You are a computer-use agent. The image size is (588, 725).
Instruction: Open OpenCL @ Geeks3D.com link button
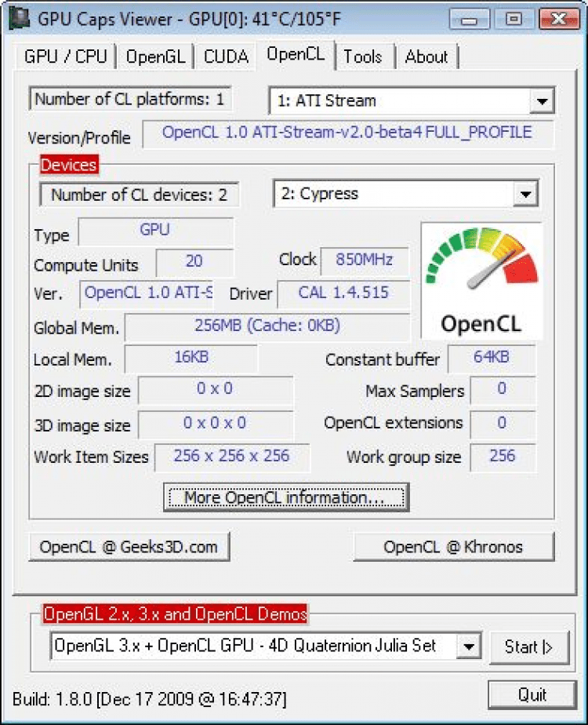pyautogui.click(x=129, y=547)
